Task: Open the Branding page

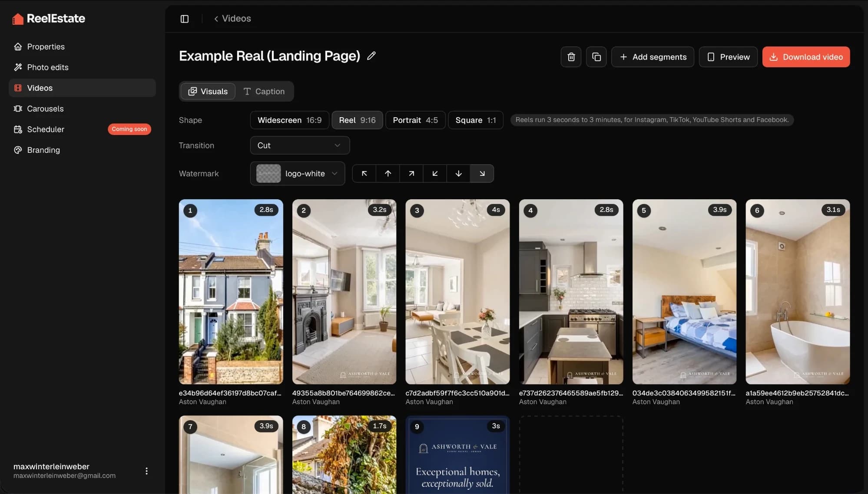Action: click(82, 150)
